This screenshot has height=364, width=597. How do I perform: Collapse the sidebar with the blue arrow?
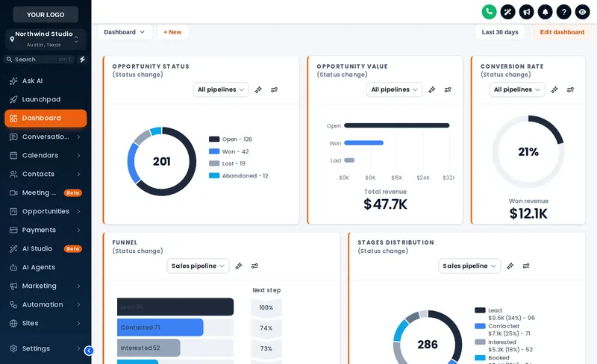pyautogui.click(x=89, y=351)
